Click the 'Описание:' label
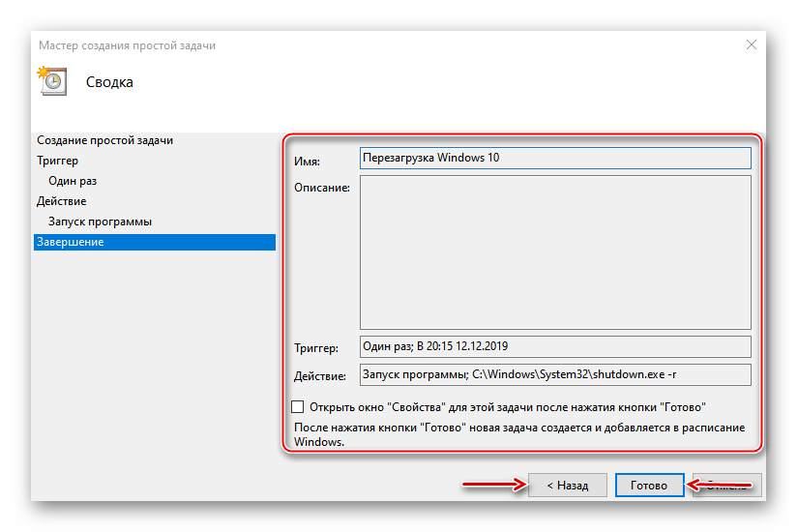This screenshot has width=797, height=532. 321,187
